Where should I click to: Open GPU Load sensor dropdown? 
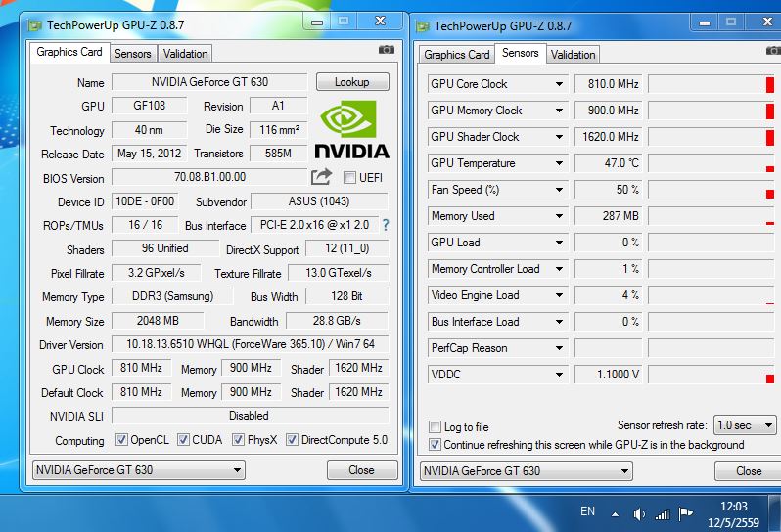559,243
